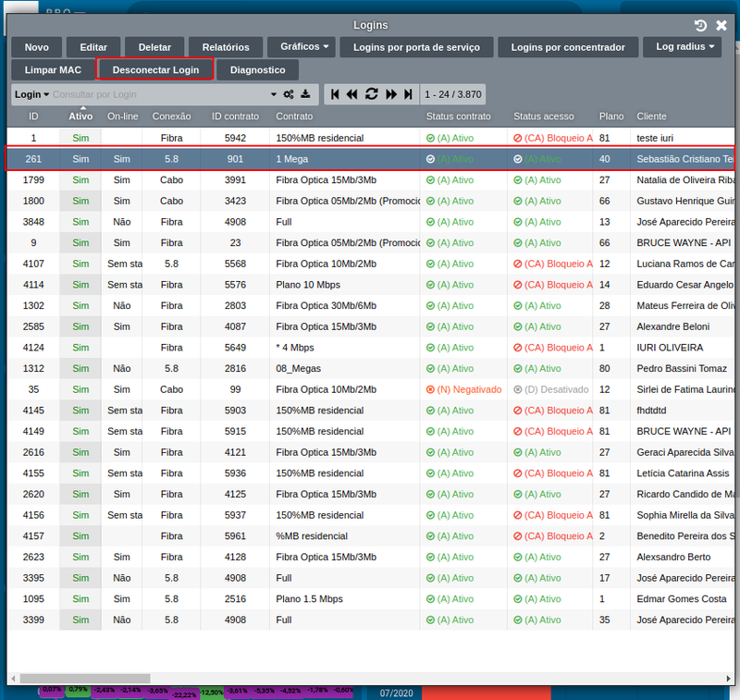
Task: Sort by the Ativo column header
Action: [x=80, y=117]
